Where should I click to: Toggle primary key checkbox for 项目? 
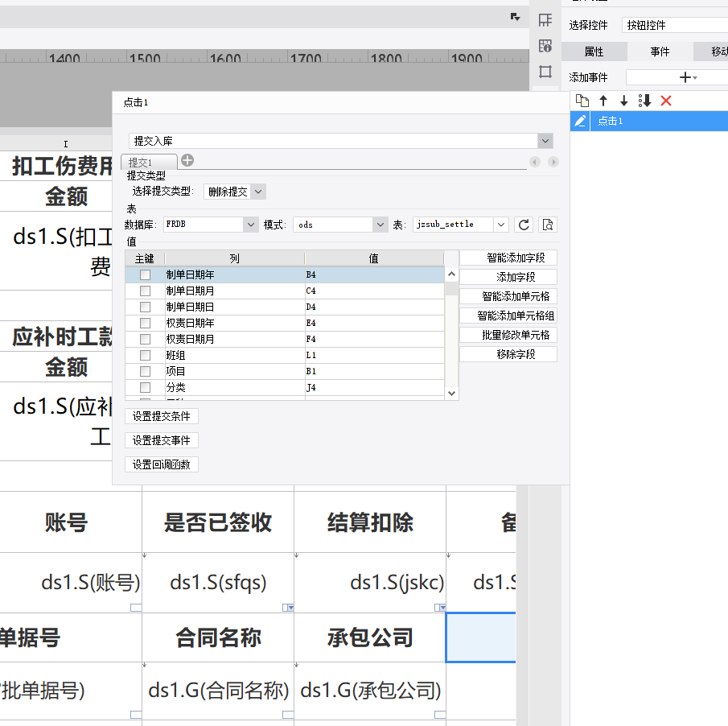click(x=146, y=371)
